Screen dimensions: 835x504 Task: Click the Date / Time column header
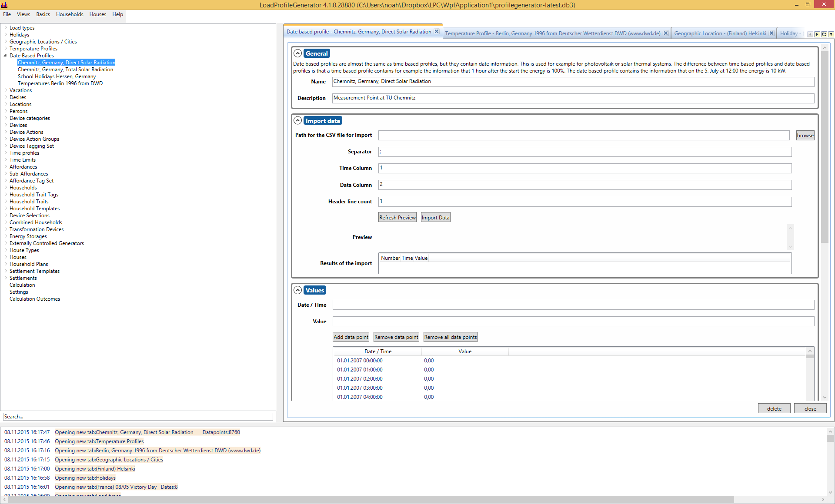[x=377, y=351]
